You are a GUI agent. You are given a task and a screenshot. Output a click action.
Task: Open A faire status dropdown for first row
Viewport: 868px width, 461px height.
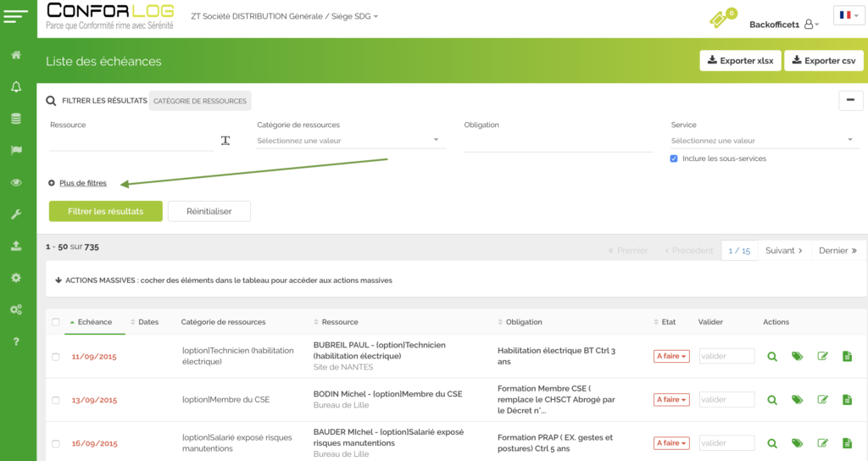pos(671,357)
